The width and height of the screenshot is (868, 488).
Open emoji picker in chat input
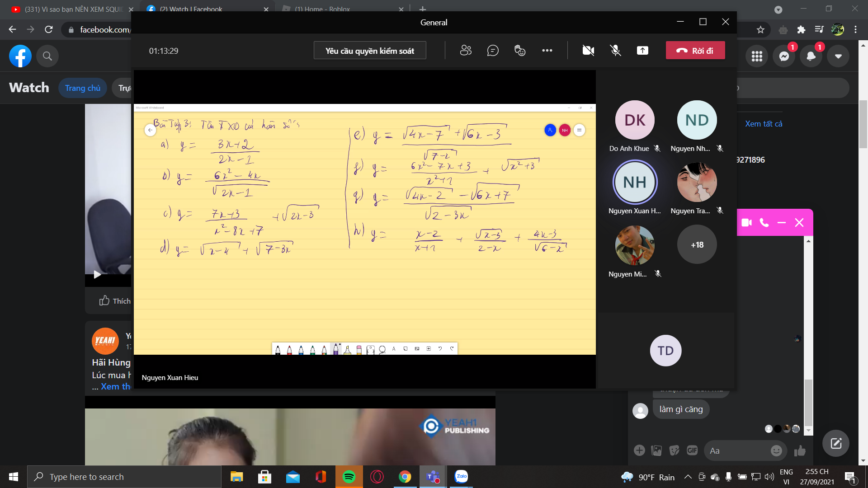[x=776, y=450]
